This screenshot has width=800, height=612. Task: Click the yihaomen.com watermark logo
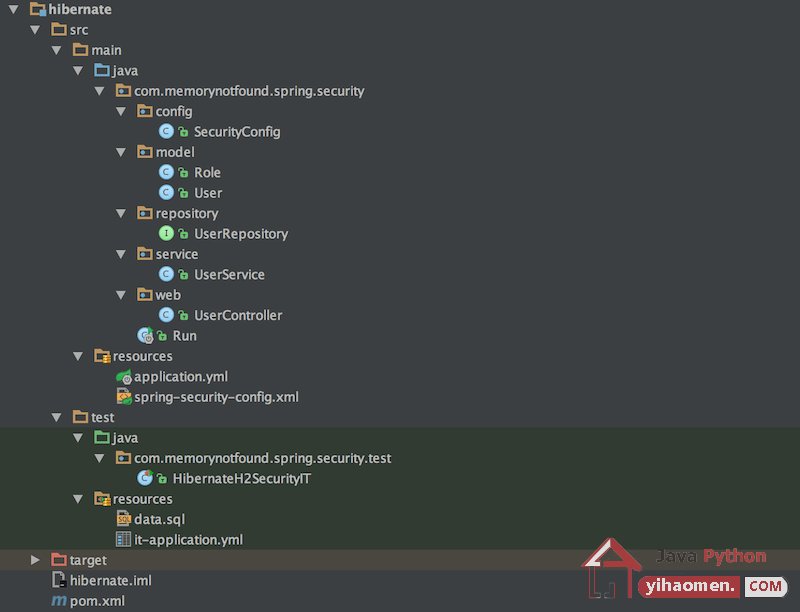[684, 569]
